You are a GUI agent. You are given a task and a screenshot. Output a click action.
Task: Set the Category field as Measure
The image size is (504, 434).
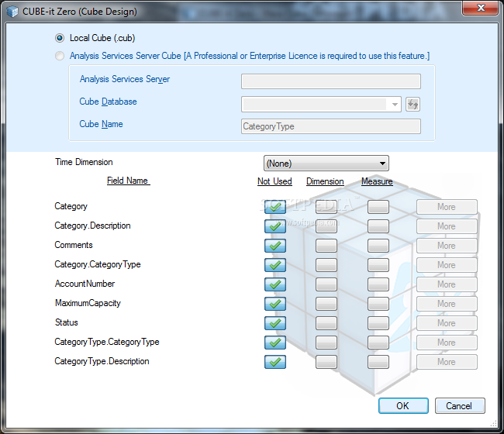[x=378, y=207]
